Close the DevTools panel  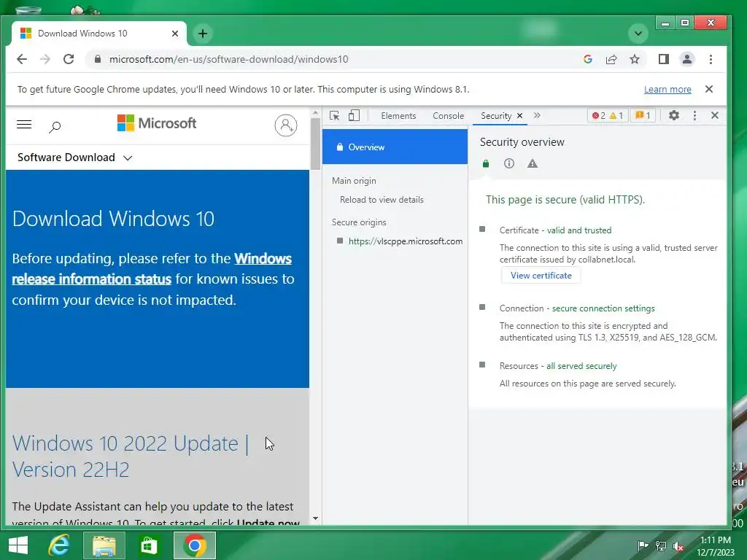715,115
